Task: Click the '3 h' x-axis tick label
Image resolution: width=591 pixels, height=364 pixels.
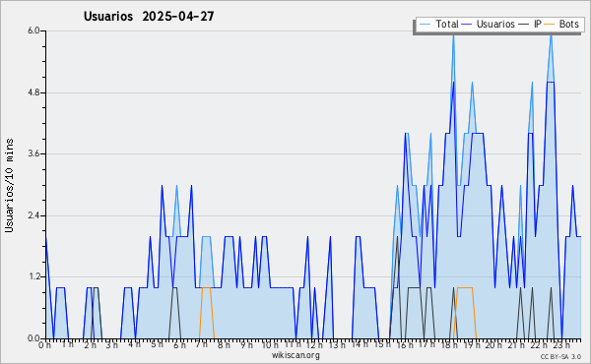Action: [x=112, y=345]
